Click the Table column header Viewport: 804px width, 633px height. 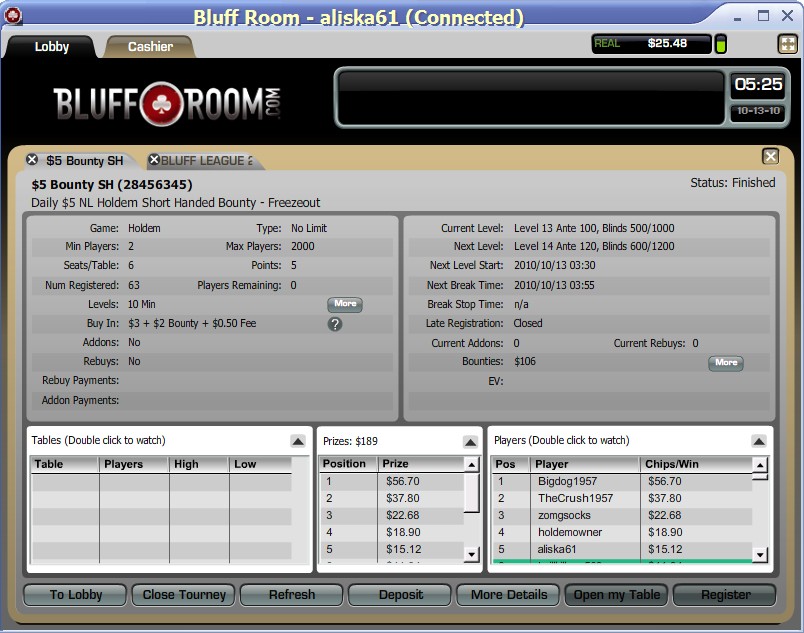(x=65, y=464)
